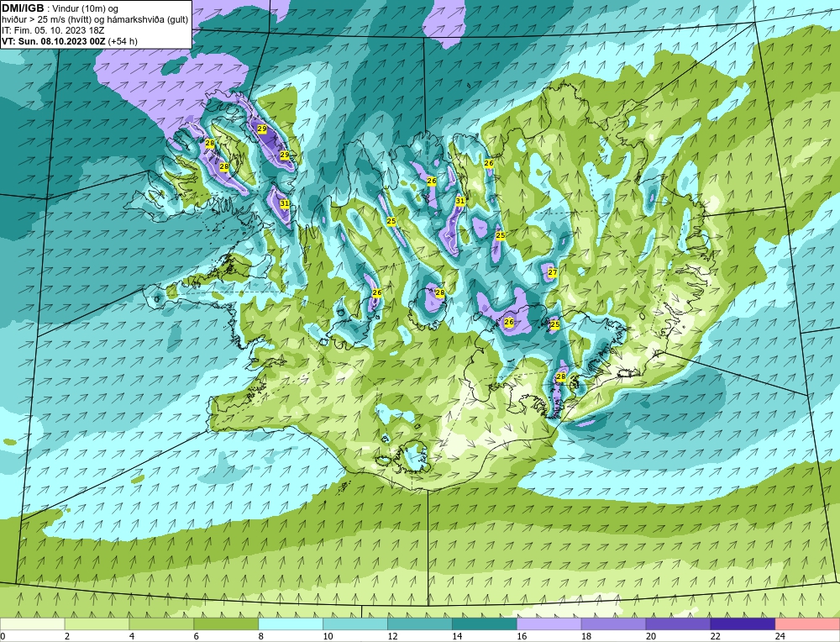The width and height of the screenshot is (840, 642).
Task: Pick the medium green 4–6 legend swatch
Action: 161,624
